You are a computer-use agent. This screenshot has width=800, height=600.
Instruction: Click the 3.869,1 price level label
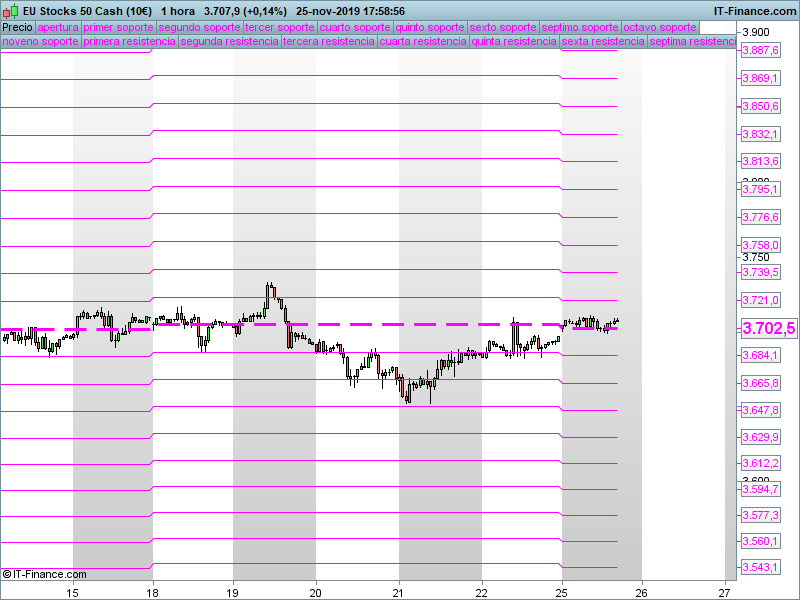760,78
